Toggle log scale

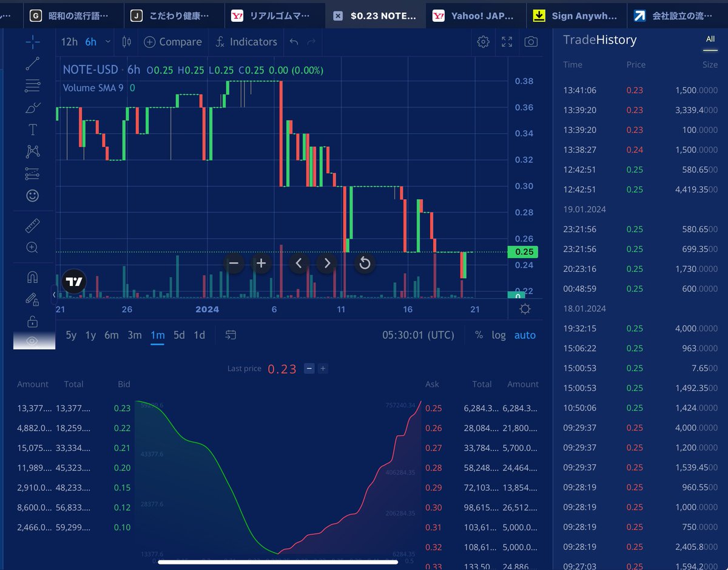click(x=499, y=335)
